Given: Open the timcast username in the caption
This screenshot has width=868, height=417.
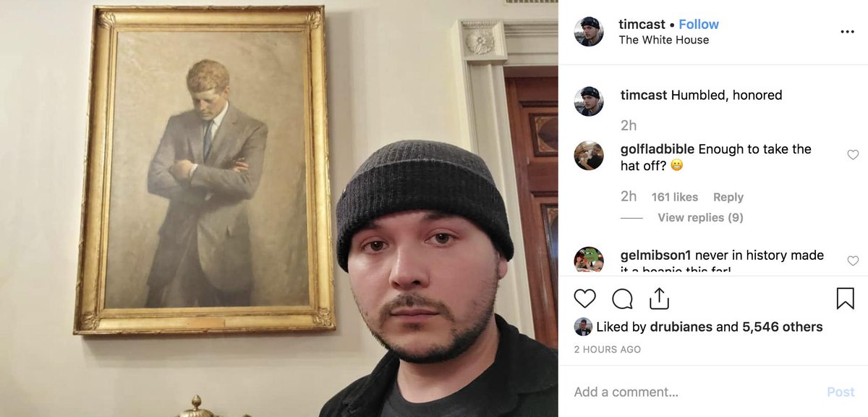Looking at the screenshot, I should [644, 95].
